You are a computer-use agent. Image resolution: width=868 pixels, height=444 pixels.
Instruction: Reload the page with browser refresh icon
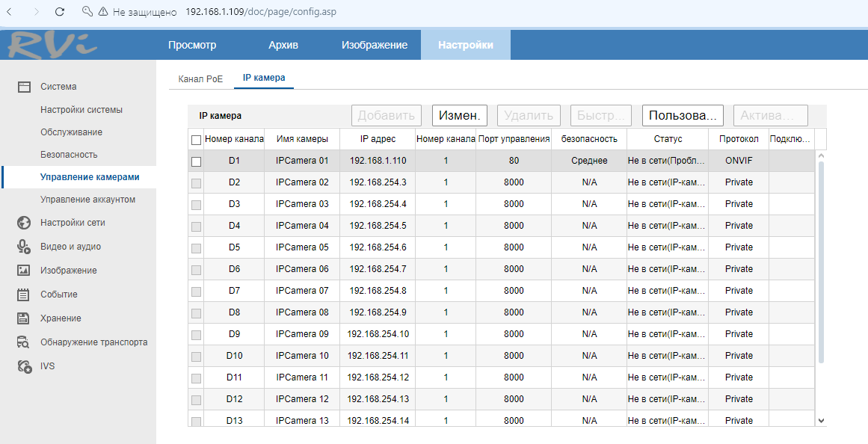60,12
